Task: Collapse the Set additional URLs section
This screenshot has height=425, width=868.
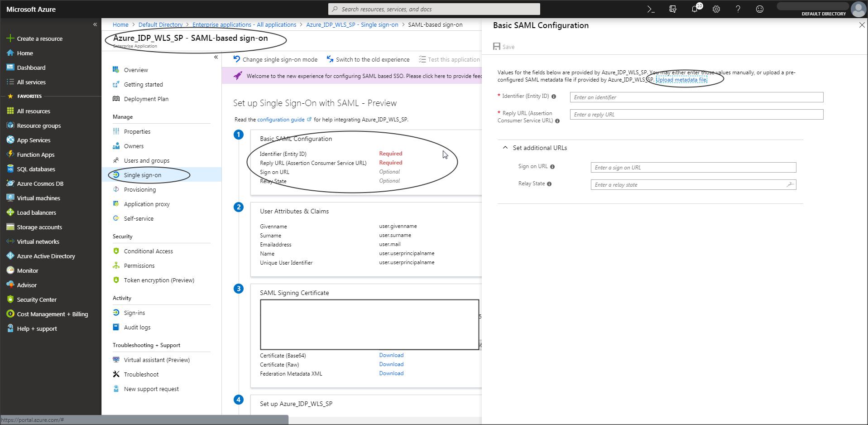Action: (x=505, y=148)
